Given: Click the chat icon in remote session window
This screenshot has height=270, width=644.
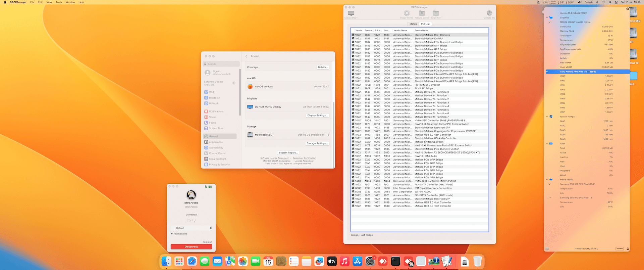Looking at the screenshot, I should click(194, 220).
